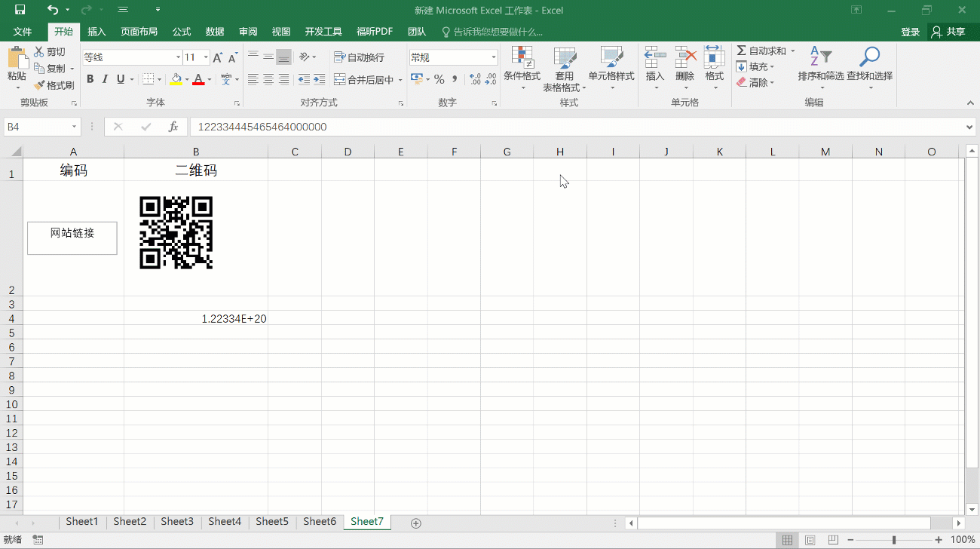Open the font name dropdown showing 等线
Image resolution: width=980 pixels, height=549 pixels.
click(x=178, y=57)
